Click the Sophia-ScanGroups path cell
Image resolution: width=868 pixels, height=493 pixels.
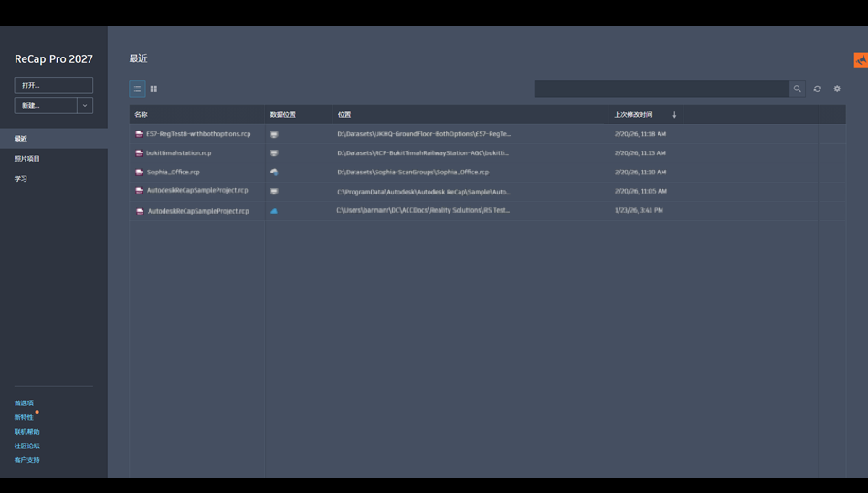[x=413, y=172]
